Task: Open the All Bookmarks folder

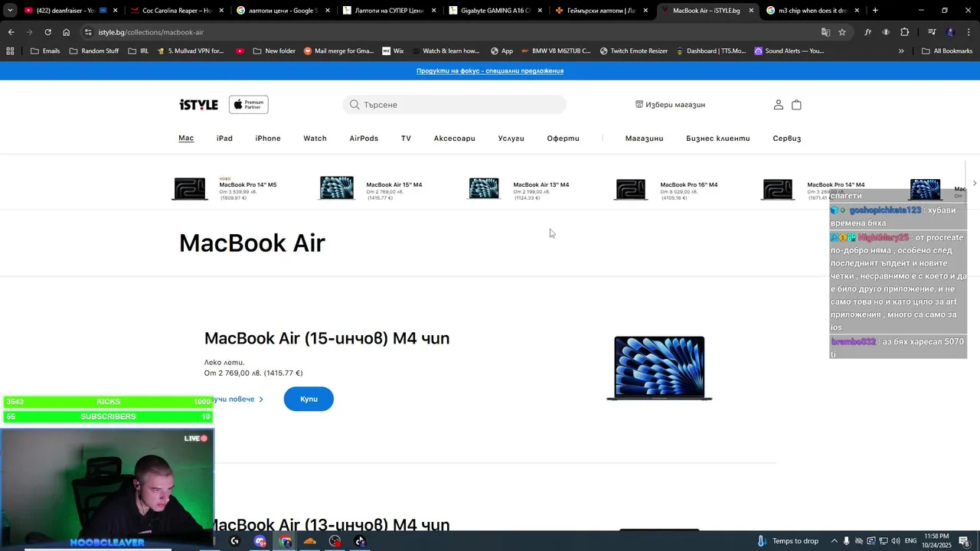Action: point(947,51)
